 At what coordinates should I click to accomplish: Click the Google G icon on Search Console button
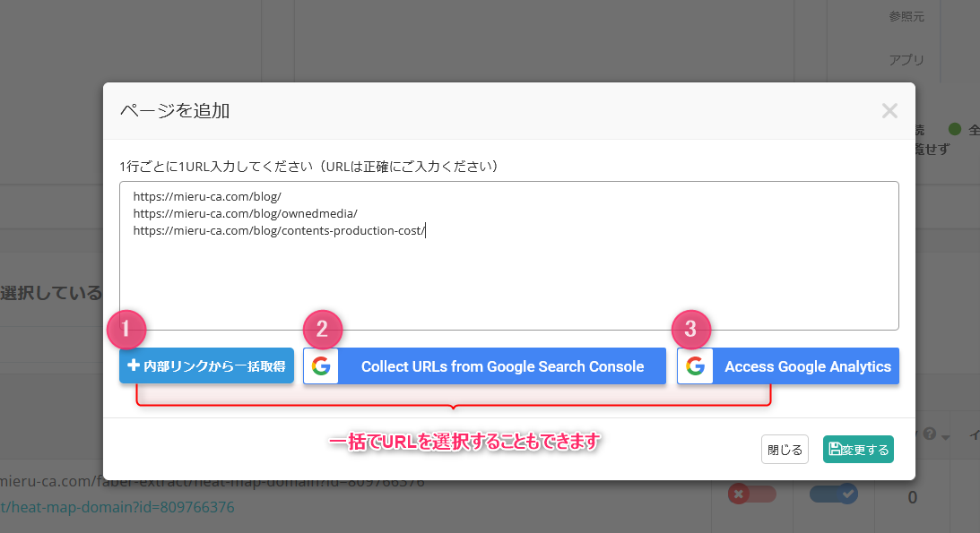[321, 365]
